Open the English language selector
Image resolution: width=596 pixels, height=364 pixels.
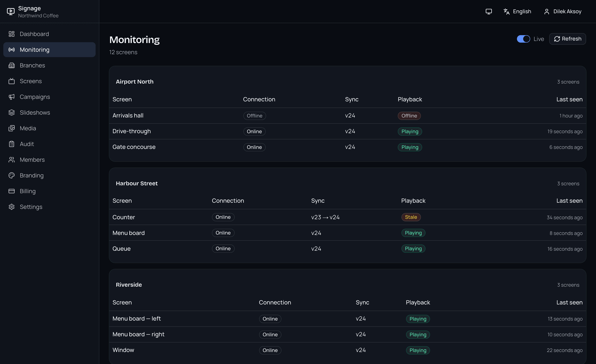(x=517, y=11)
